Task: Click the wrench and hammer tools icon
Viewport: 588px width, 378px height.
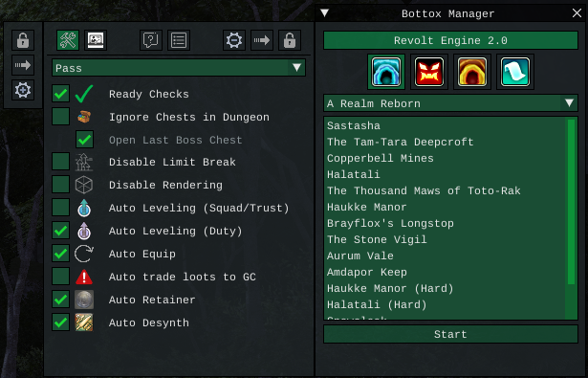Action: coord(68,40)
